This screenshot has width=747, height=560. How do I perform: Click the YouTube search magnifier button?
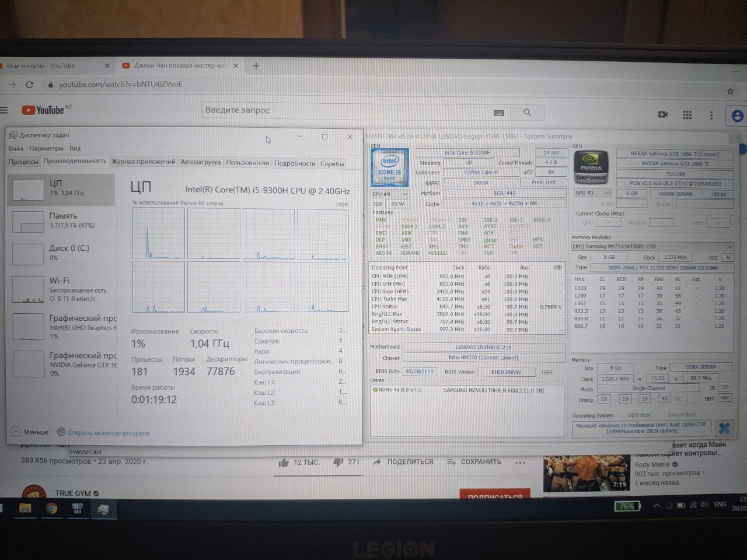[x=527, y=113]
